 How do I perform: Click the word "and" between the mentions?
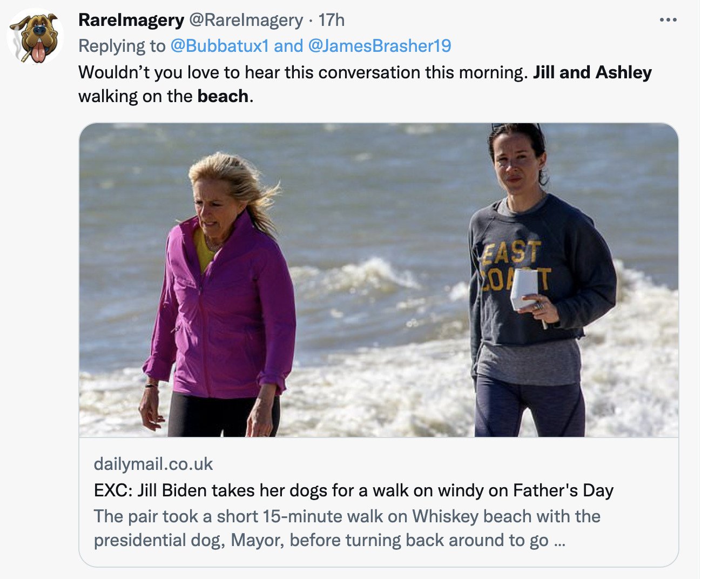288,46
